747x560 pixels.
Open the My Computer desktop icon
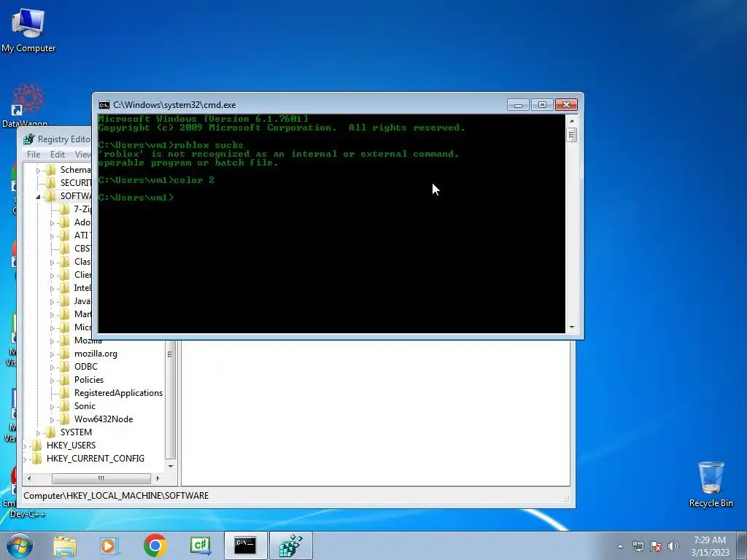coord(28,31)
